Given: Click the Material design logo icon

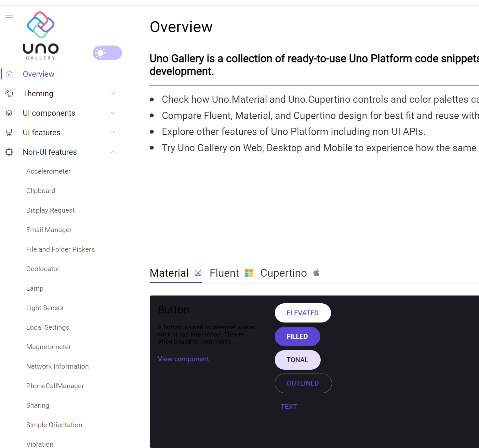Looking at the screenshot, I should [198, 273].
